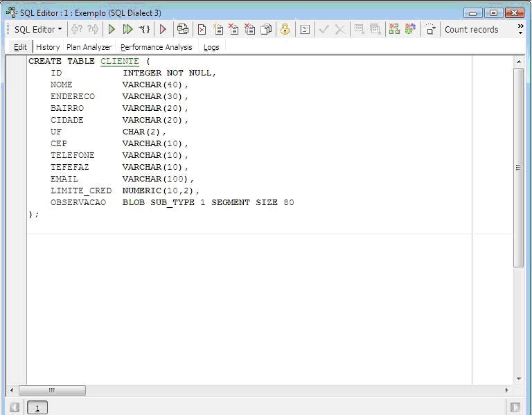Screen dimensions: 532x415
Task: Click the new query page icon
Action: point(218,29)
